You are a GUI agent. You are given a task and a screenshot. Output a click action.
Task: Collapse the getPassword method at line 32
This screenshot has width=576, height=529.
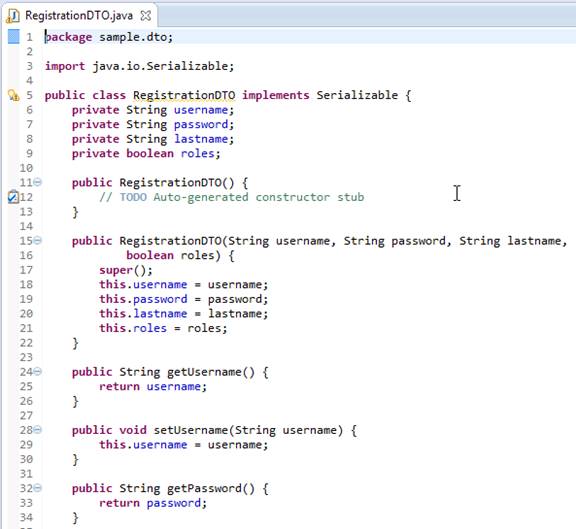point(38,488)
